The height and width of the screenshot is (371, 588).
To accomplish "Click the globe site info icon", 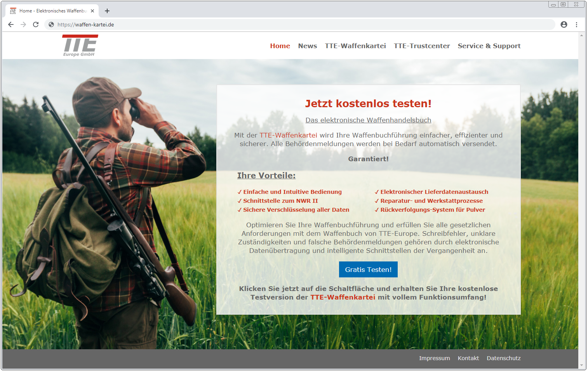I will [x=51, y=24].
